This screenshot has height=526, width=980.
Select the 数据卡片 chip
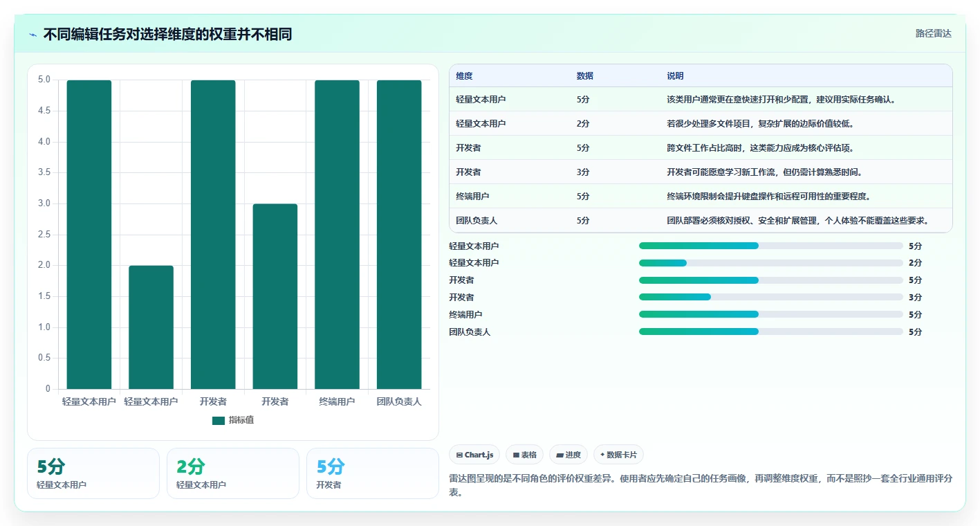[618, 455]
